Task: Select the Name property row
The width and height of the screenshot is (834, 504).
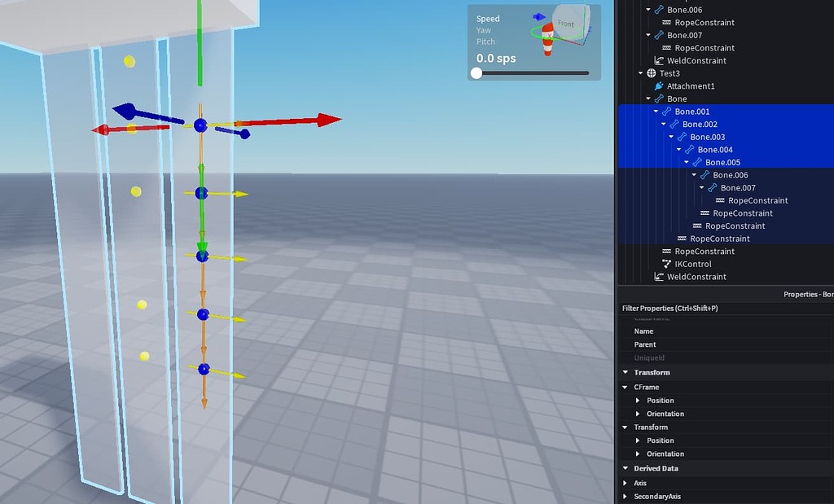Action: [x=726, y=331]
